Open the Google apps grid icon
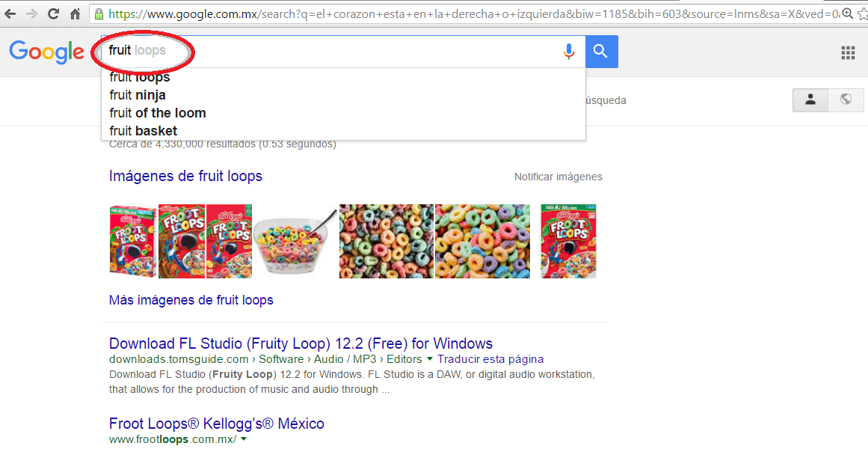The height and width of the screenshot is (449, 868). [x=848, y=52]
